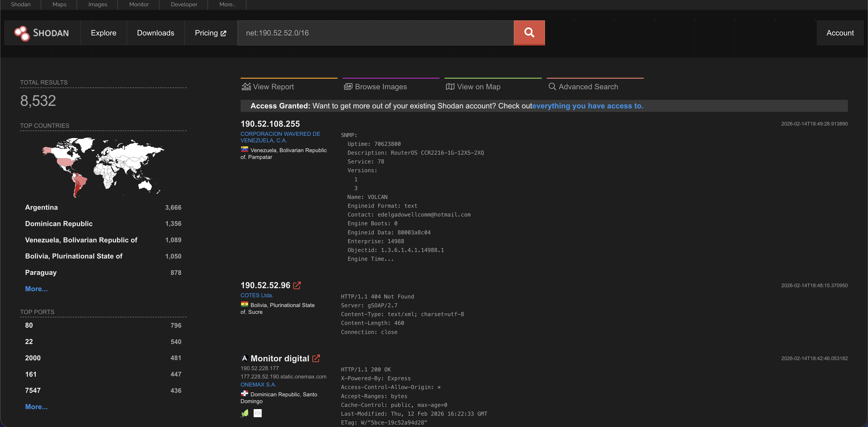Image resolution: width=868 pixels, height=427 pixels.
Task: Follow 'everything you have access to' link
Action: click(587, 106)
